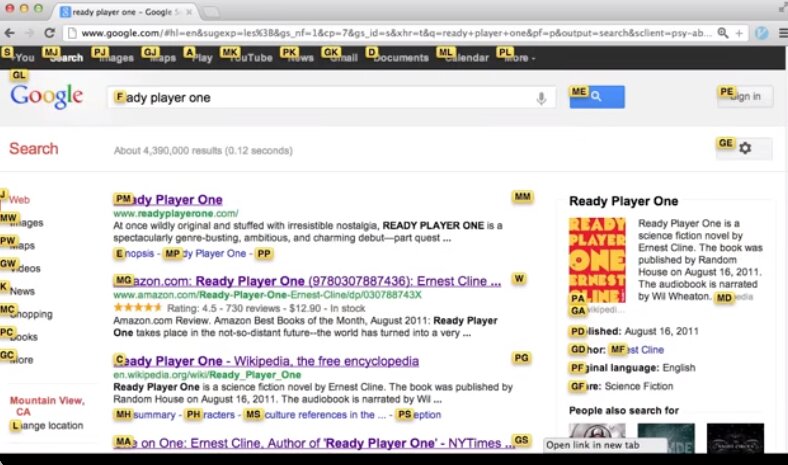
Task: Open the Wikipedia source link after book description
Action: click(x=735, y=297)
